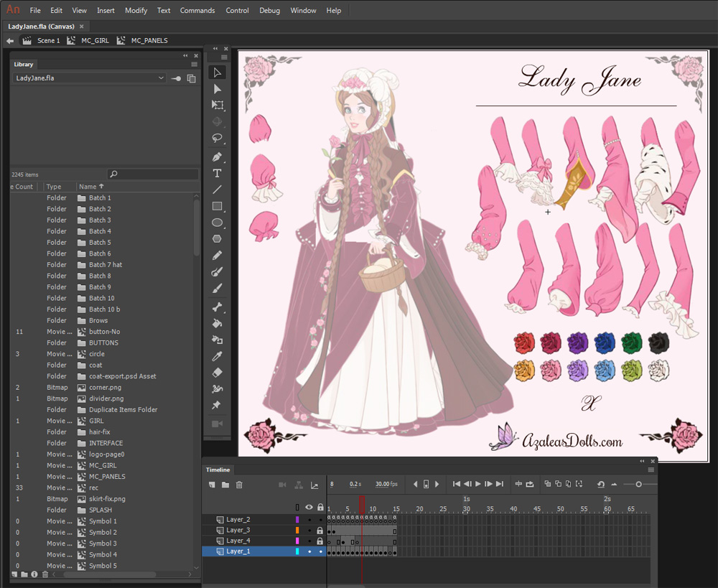This screenshot has width=718, height=588.
Task: Select the Eraser tool
Action: click(x=217, y=373)
